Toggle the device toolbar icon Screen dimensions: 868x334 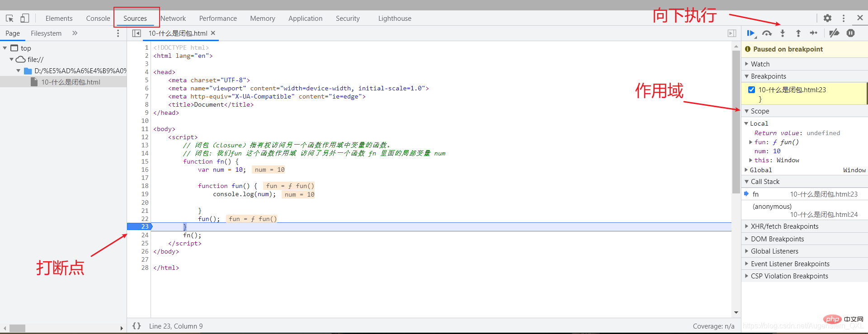coord(25,18)
